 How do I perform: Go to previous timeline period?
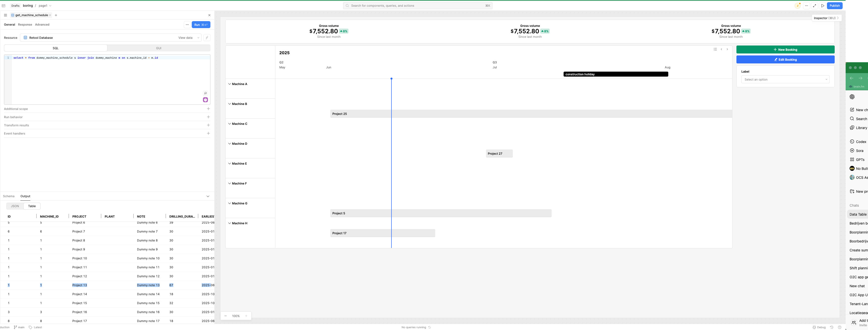(722, 49)
